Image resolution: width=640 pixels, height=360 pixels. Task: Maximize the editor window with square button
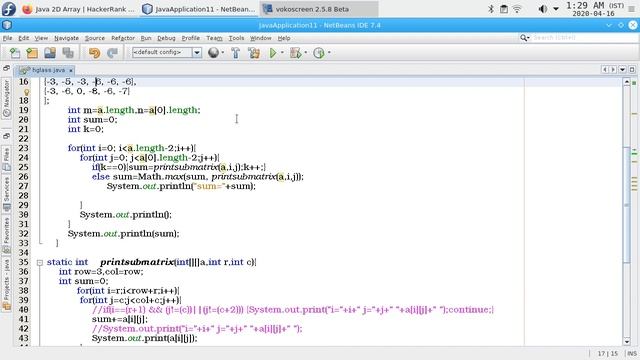pyautogui.click(x=632, y=70)
